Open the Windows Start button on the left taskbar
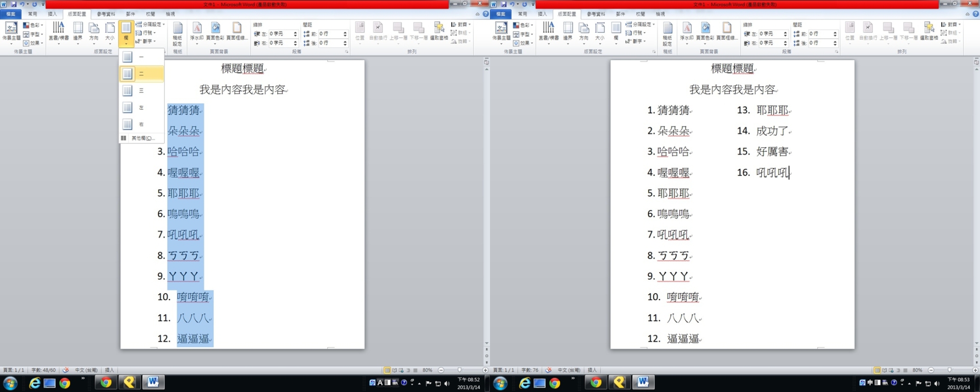 click(10, 383)
